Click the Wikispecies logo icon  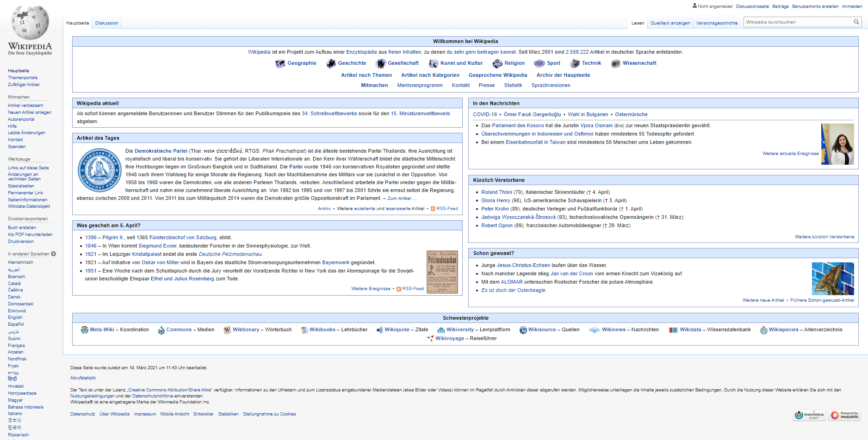point(764,330)
